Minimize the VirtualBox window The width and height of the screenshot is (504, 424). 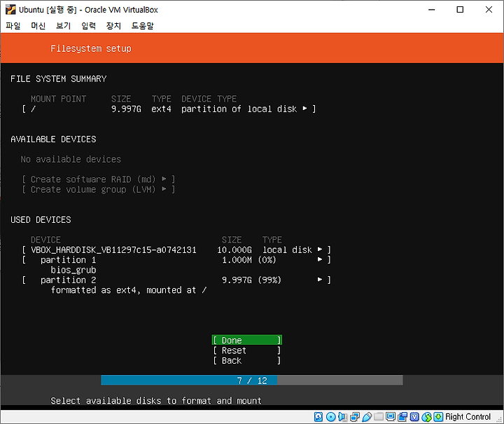tap(432, 10)
